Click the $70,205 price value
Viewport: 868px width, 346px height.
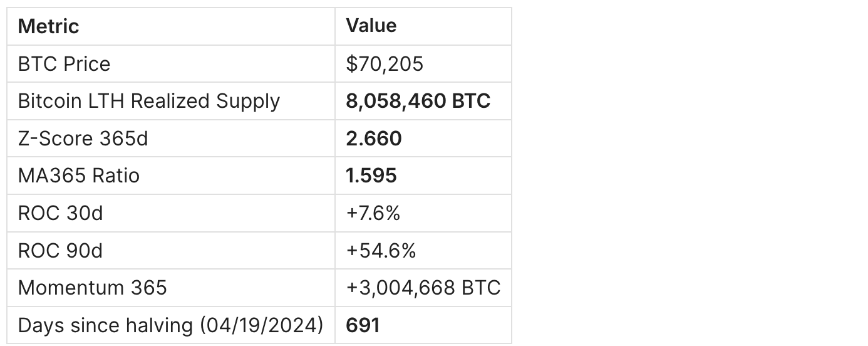385,64
